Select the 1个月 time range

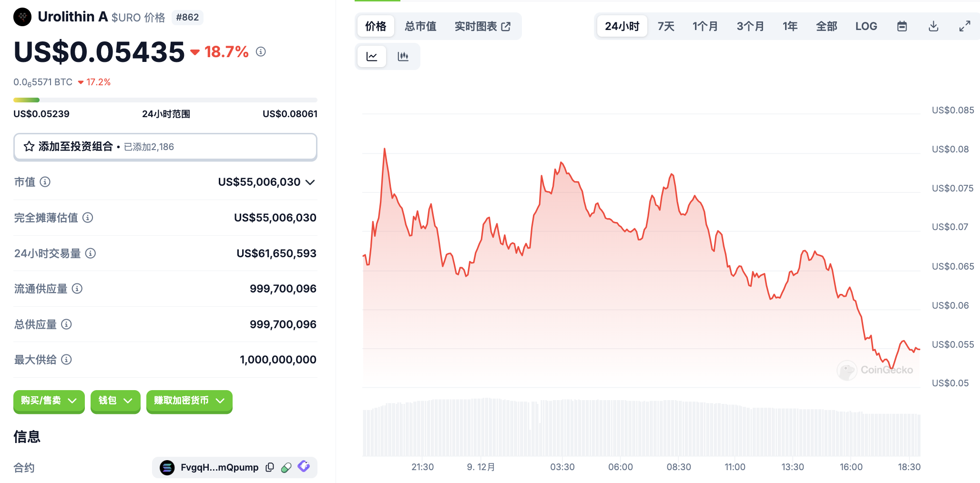(705, 26)
